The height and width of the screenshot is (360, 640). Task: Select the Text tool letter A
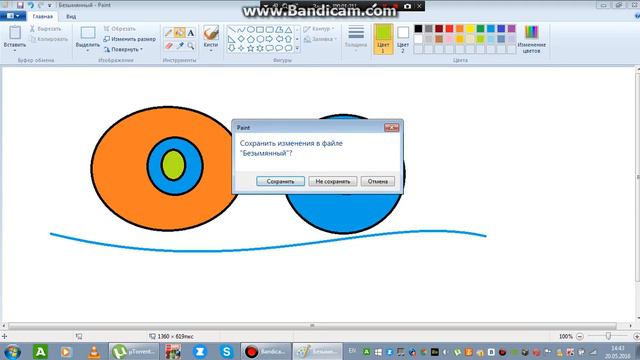pos(191,33)
